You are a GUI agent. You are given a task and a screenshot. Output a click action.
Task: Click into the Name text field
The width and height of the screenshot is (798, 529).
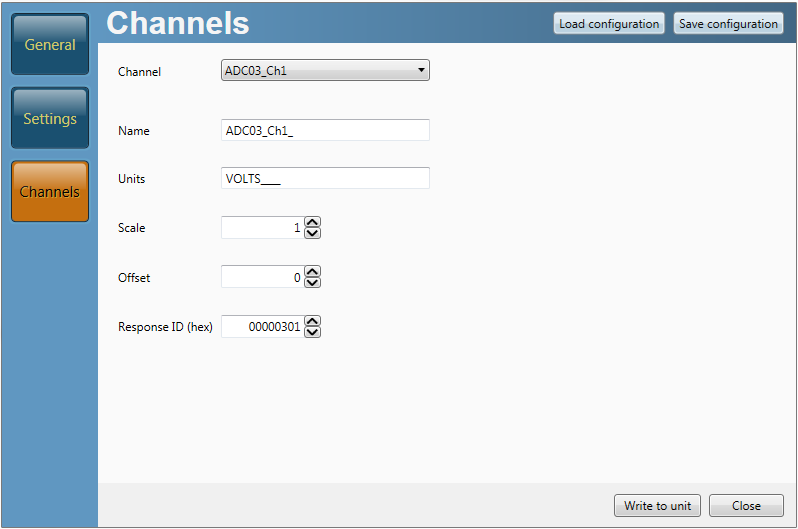325,130
